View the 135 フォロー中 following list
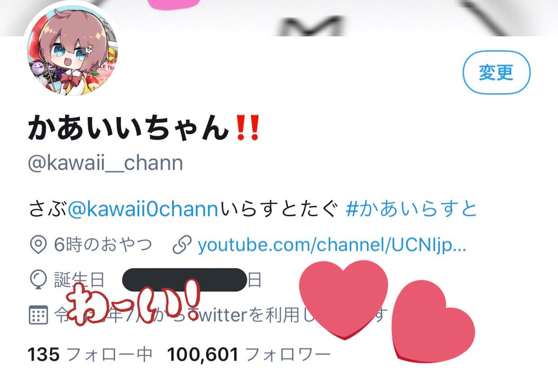 point(90,355)
